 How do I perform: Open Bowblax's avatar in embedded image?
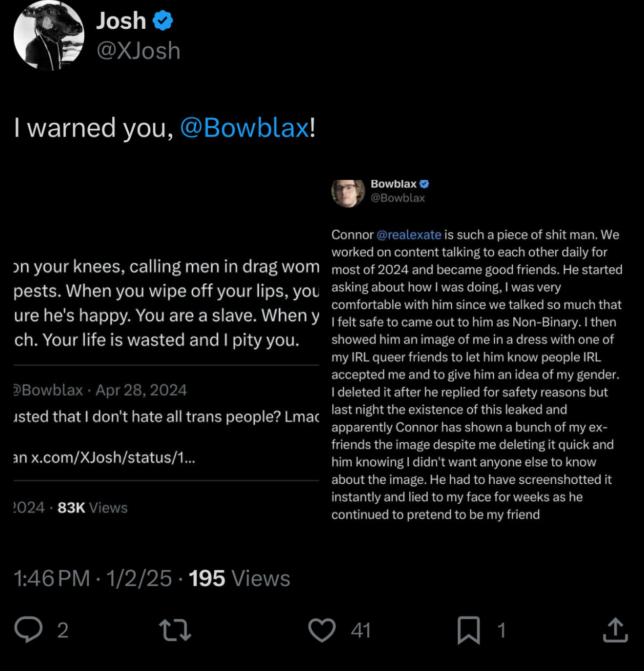click(348, 193)
